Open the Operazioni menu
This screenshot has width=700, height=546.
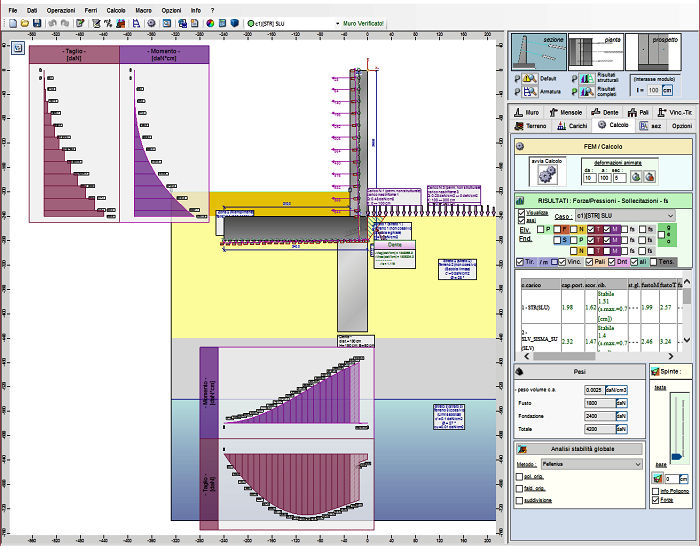click(x=60, y=9)
